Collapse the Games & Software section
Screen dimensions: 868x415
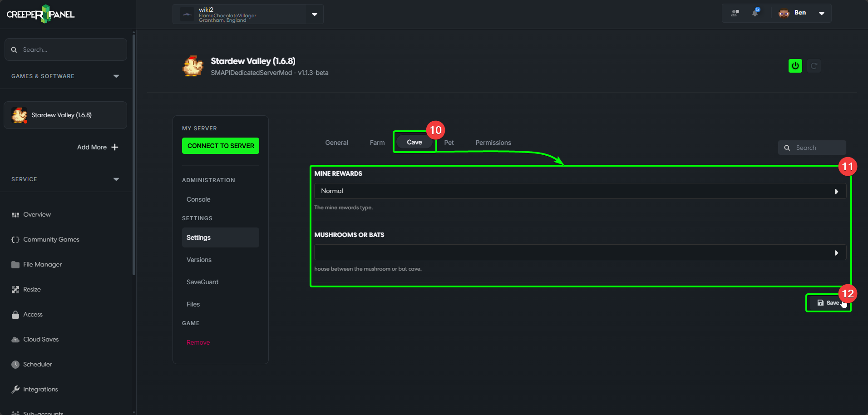click(116, 76)
